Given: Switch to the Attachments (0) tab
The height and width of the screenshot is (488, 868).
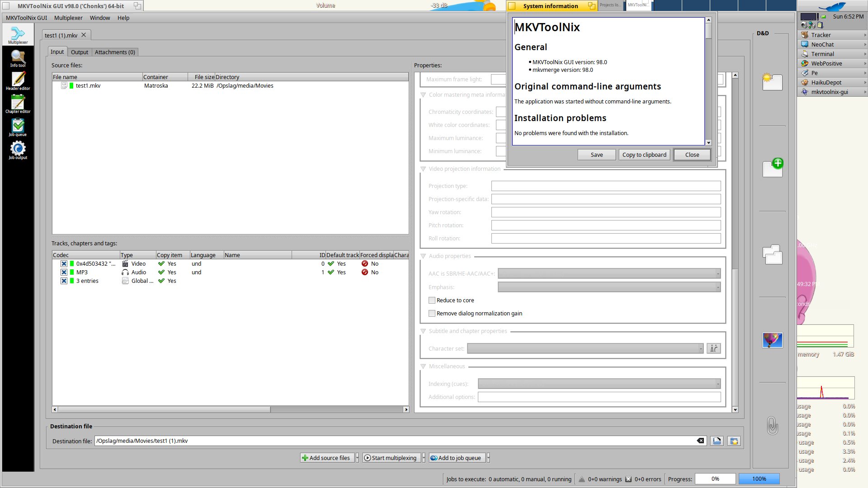Looking at the screenshot, I should (x=115, y=52).
